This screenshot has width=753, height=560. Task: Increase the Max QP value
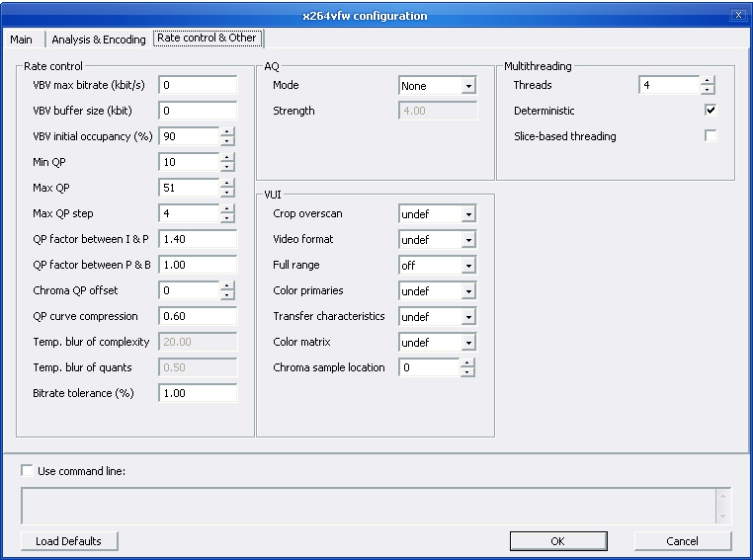tap(227, 183)
